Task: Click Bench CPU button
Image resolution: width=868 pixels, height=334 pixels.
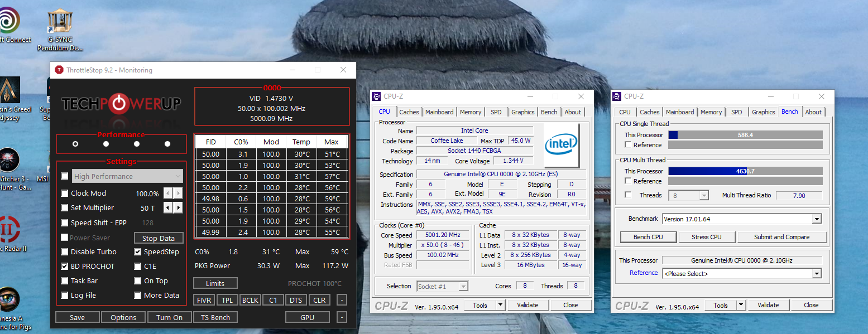Action: pos(648,237)
